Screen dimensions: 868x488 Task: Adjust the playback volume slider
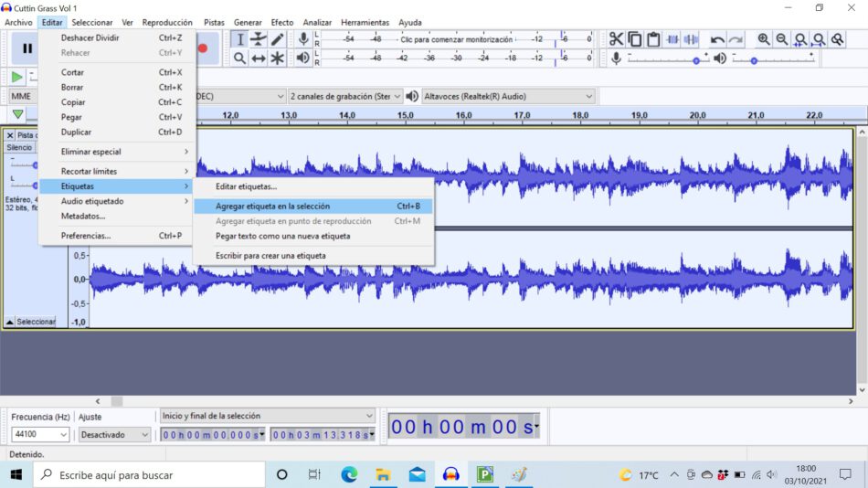(x=755, y=60)
